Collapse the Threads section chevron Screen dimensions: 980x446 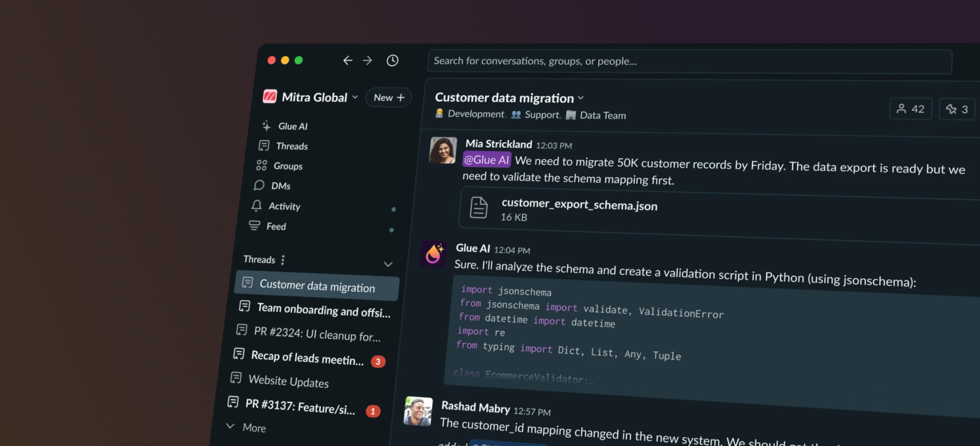pyautogui.click(x=388, y=264)
